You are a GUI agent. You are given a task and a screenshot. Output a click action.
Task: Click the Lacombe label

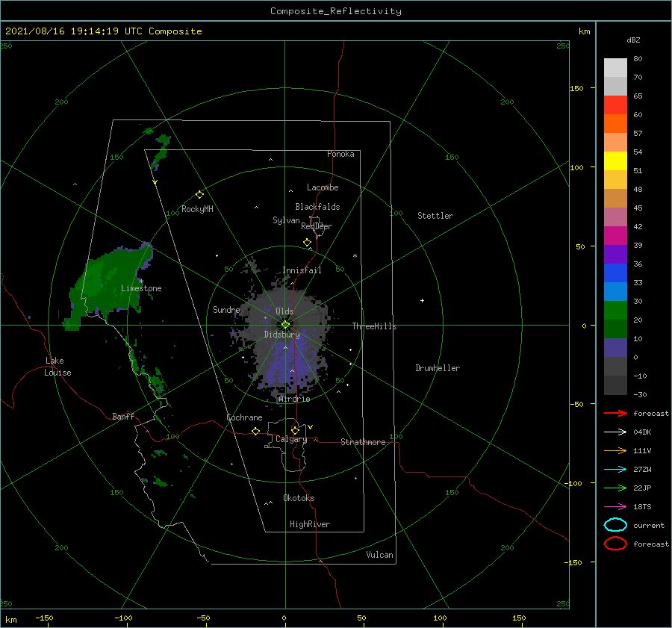[323, 187]
